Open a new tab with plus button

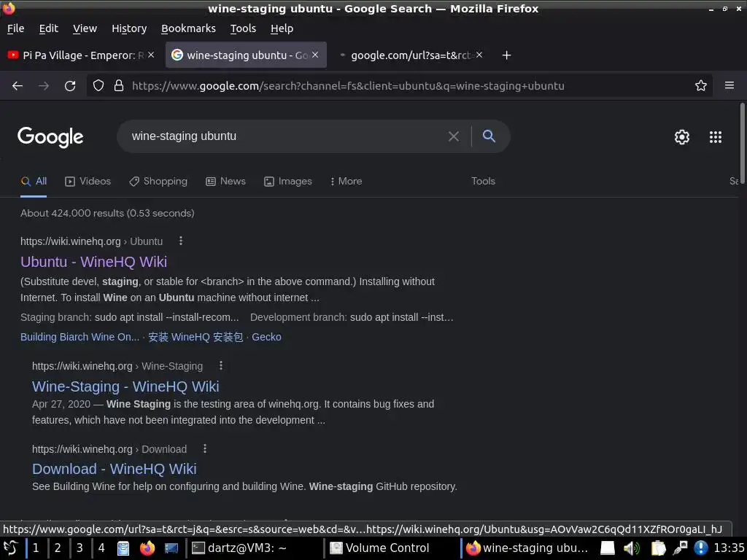506,55
